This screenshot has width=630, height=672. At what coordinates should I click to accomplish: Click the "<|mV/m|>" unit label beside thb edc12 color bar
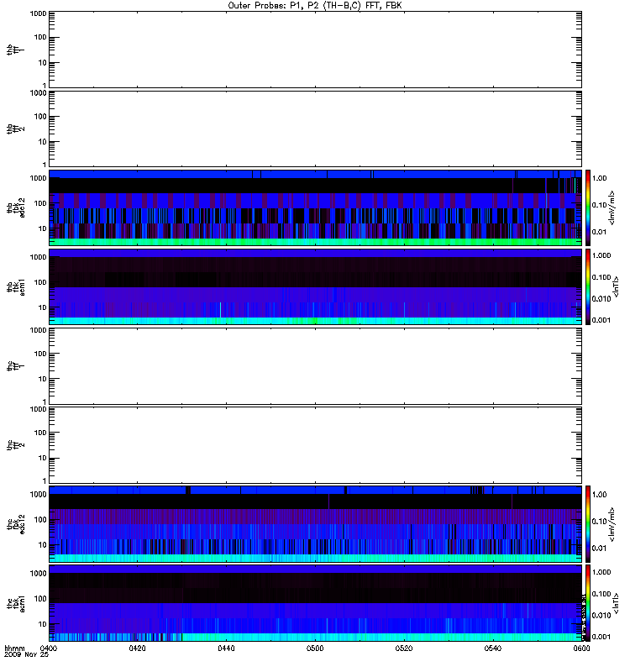[x=612, y=207]
